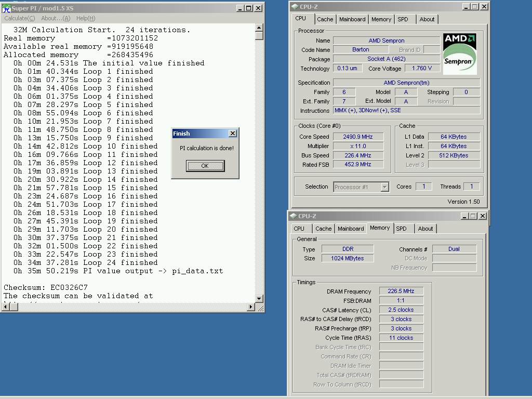The height and width of the screenshot is (399, 532).
Task: Select CPU tab in top CPU-Z window
Action: (x=301, y=18)
